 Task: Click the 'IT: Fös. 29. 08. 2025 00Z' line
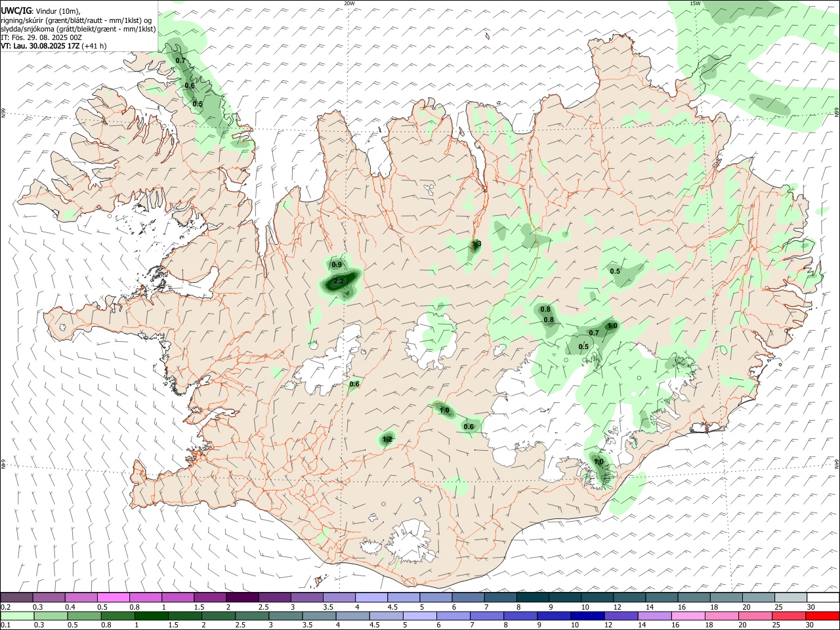point(41,37)
